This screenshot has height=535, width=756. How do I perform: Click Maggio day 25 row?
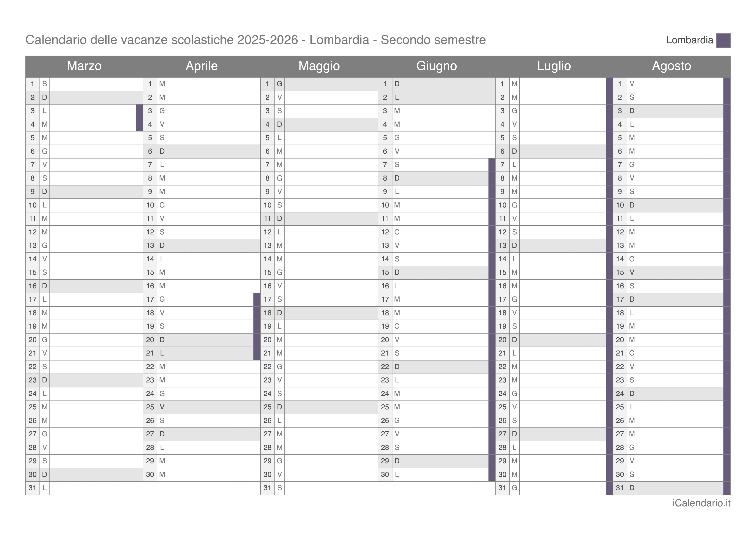pyautogui.click(x=319, y=407)
